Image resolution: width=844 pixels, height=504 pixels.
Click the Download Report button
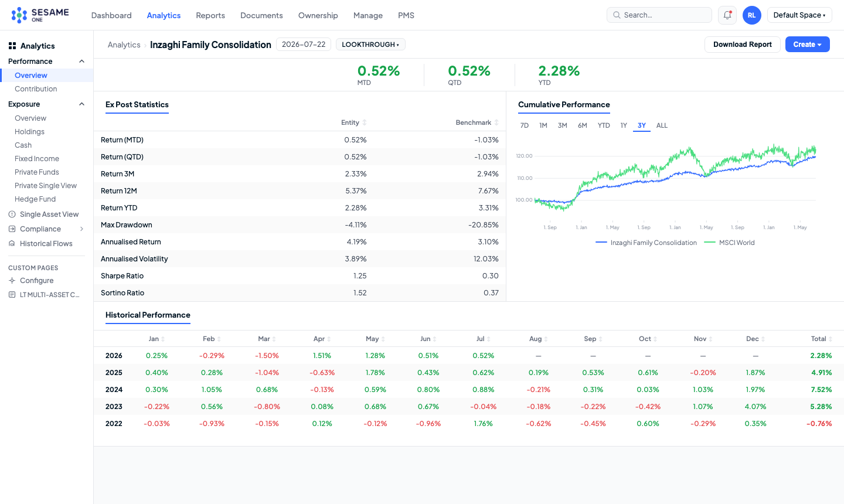(x=743, y=45)
